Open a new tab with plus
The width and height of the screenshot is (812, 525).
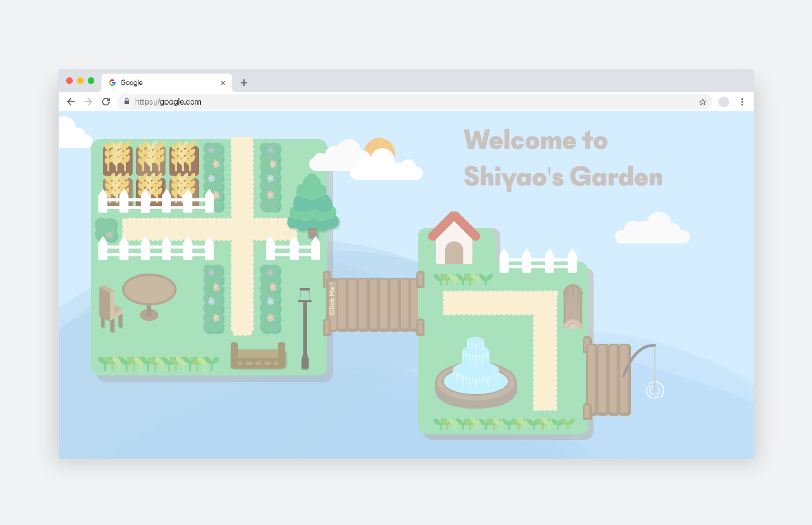click(x=244, y=83)
